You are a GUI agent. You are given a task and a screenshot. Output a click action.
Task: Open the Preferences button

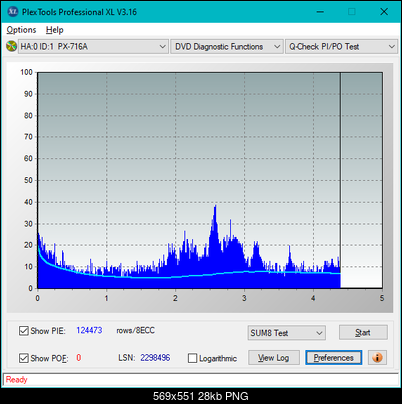click(x=333, y=358)
